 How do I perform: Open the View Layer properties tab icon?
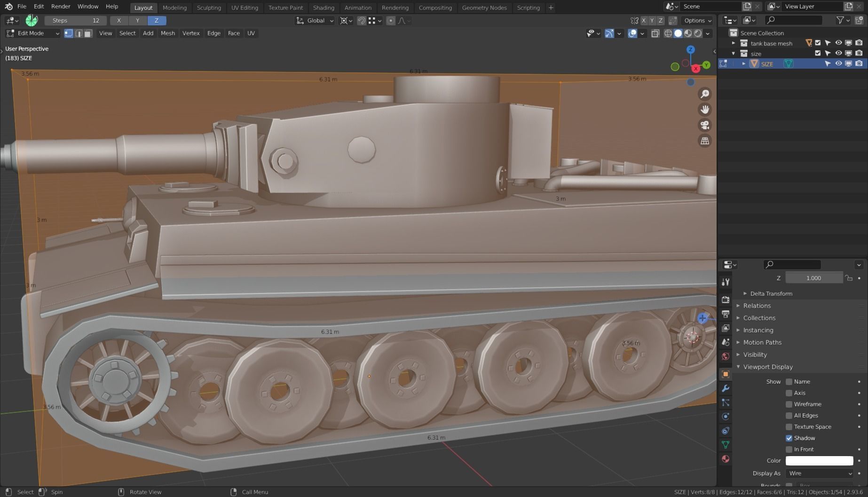click(x=726, y=328)
